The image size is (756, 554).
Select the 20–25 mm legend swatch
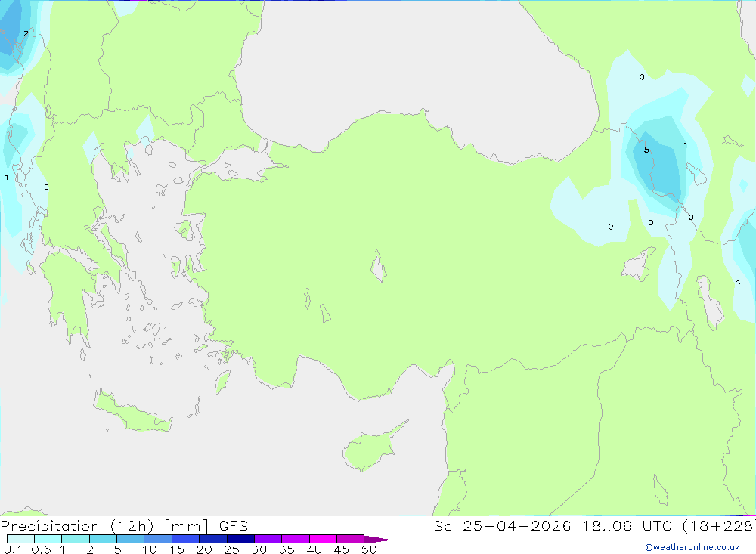coord(213,539)
